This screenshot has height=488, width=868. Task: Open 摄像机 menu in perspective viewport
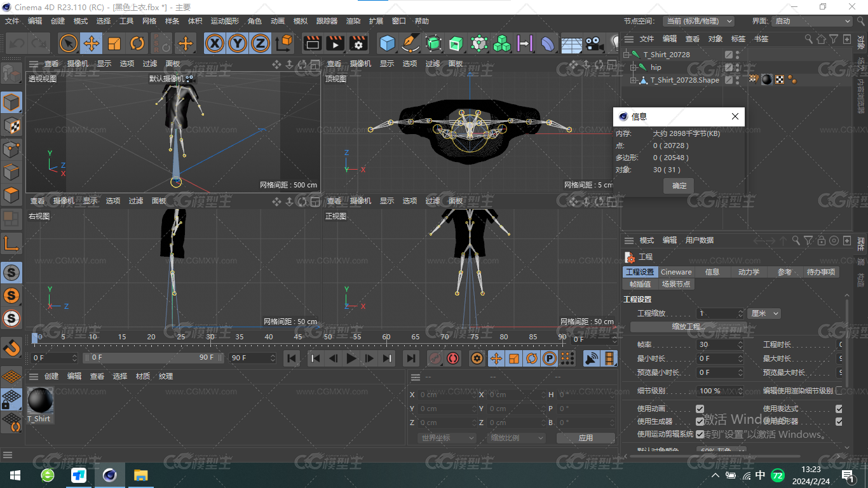tap(77, 64)
